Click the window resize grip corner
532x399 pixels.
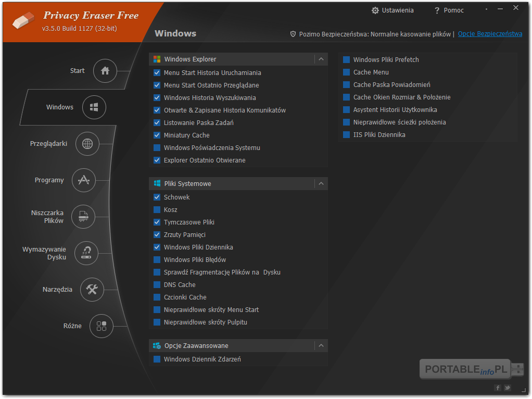pos(524,391)
